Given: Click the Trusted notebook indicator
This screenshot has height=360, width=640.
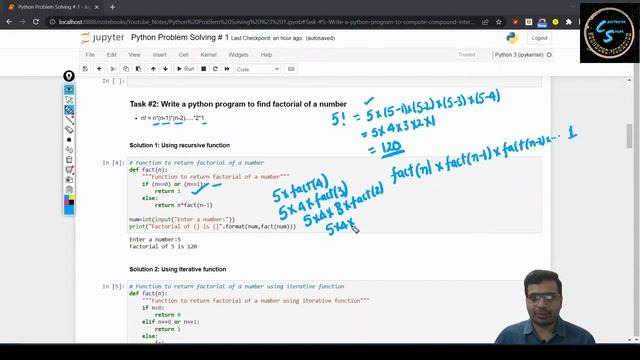Looking at the screenshot, I should coord(467,55).
